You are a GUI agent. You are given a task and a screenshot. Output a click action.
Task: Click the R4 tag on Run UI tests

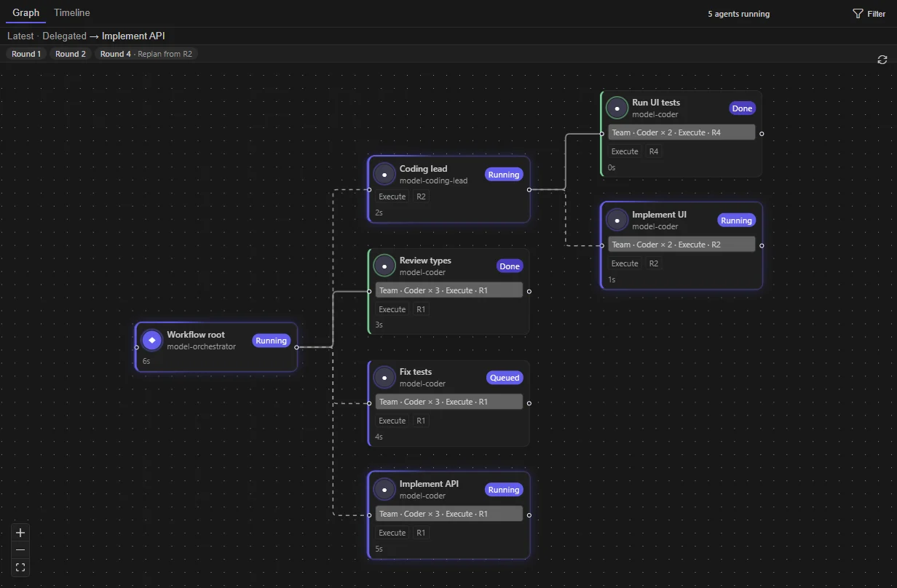(654, 151)
